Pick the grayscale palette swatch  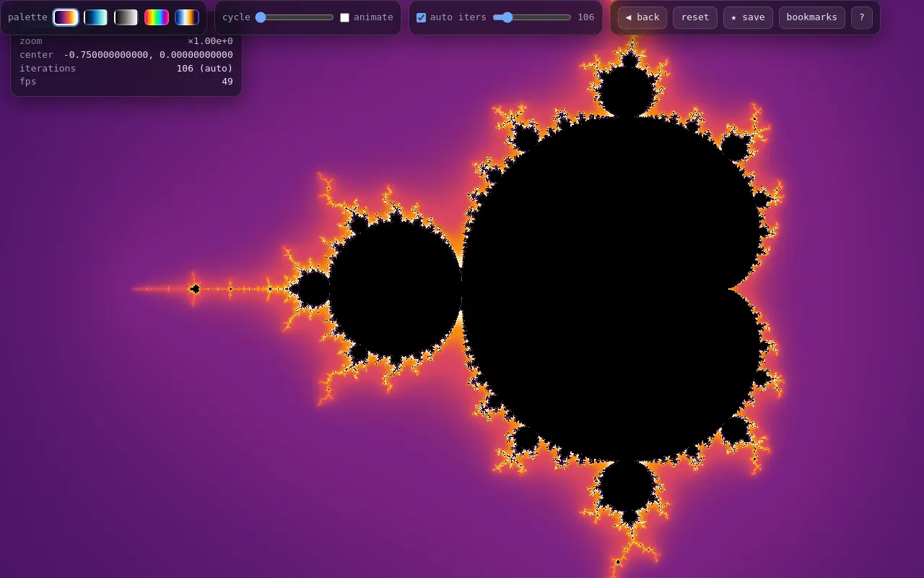coord(126,17)
